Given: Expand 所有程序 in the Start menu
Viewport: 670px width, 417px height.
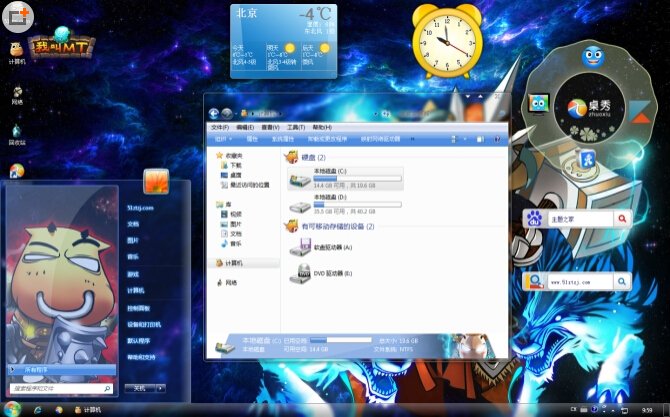Looking at the screenshot, I should (62, 370).
